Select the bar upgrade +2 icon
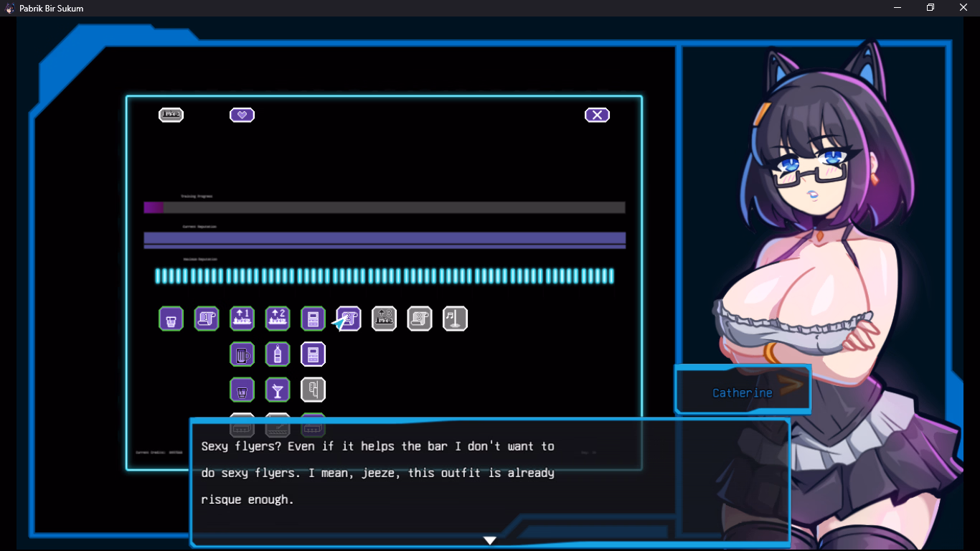This screenshot has width=980, height=551. tap(278, 319)
